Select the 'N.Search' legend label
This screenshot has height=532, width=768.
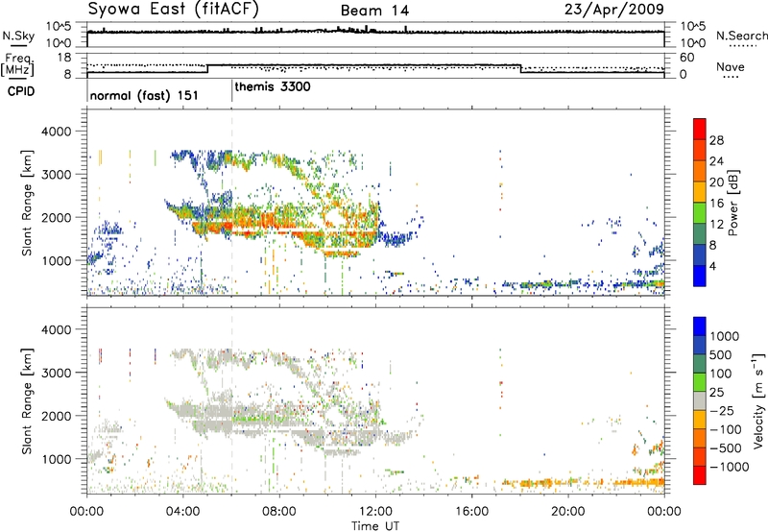coord(742,36)
